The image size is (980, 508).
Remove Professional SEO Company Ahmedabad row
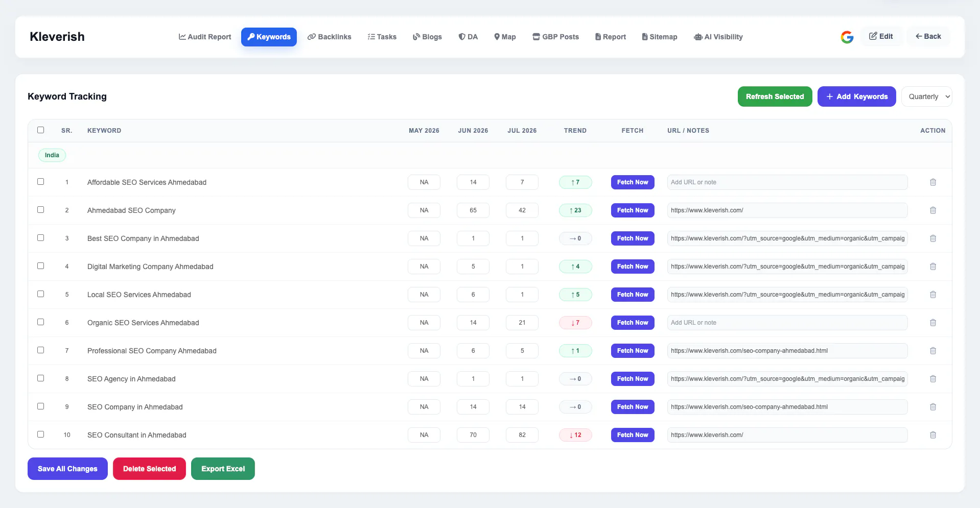932,351
